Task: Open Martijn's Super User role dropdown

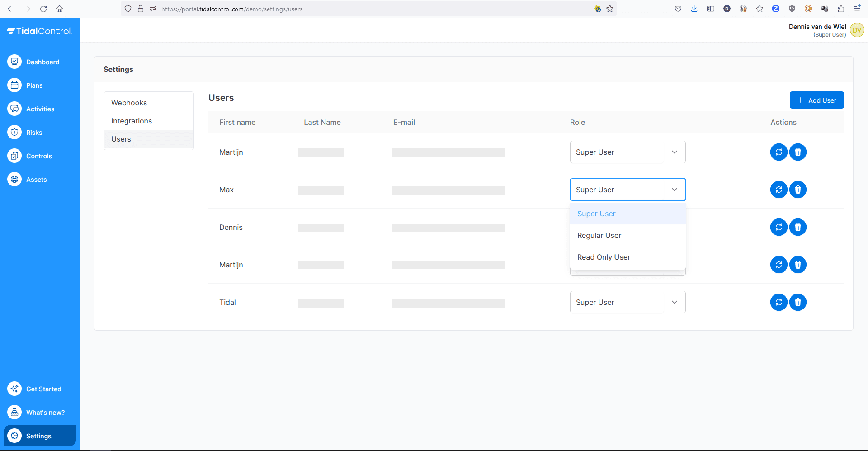Action: (x=627, y=152)
